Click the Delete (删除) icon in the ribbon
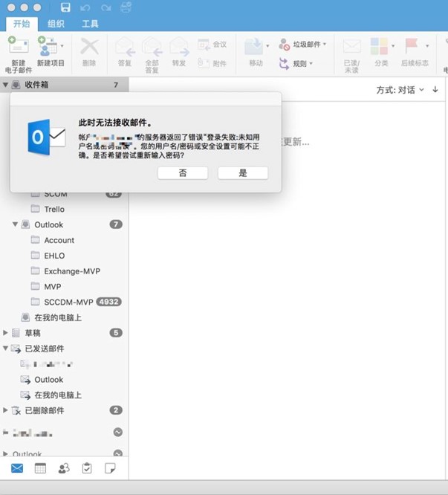This screenshot has width=448, height=495. click(89, 47)
